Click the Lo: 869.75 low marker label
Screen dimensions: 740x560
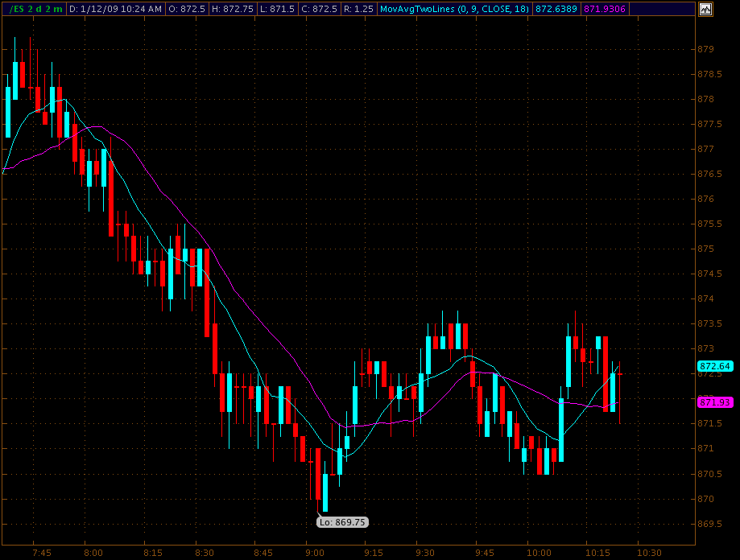pos(343,522)
